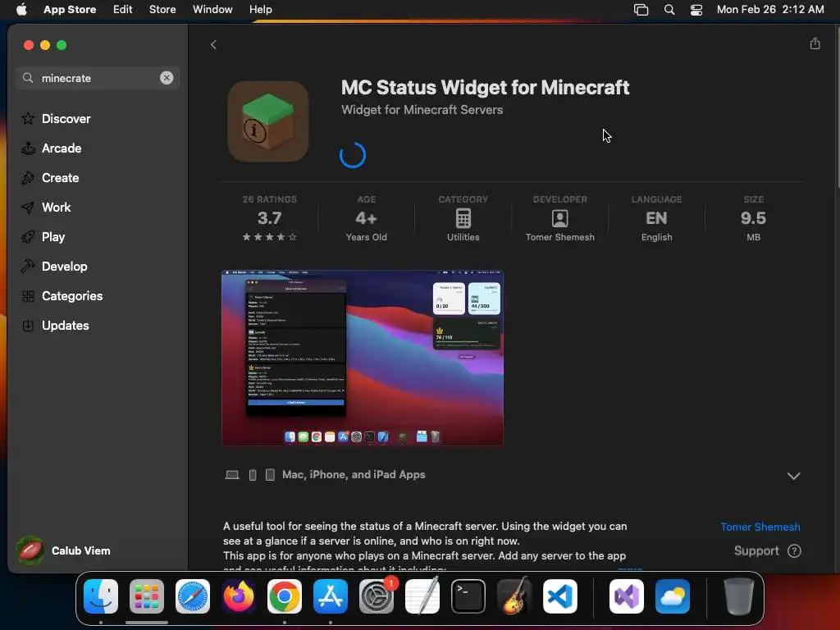Open the Support link
This screenshot has height=630, width=840.
pos(767,550)
